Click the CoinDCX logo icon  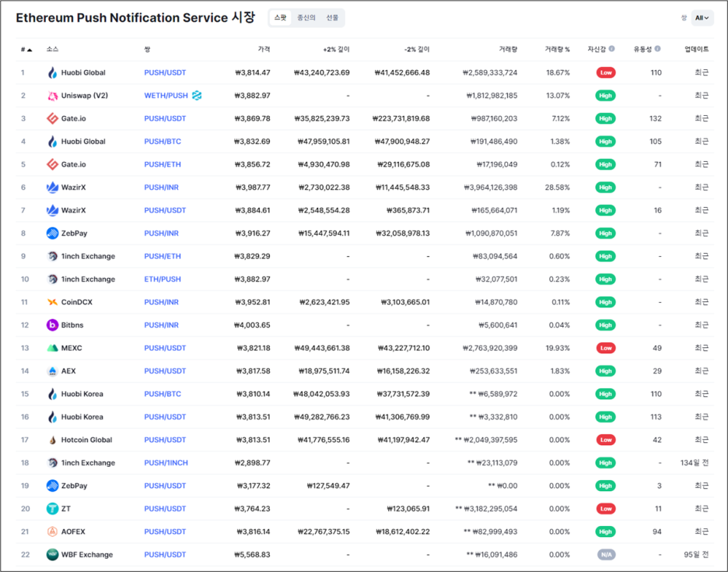click(52, 302)
